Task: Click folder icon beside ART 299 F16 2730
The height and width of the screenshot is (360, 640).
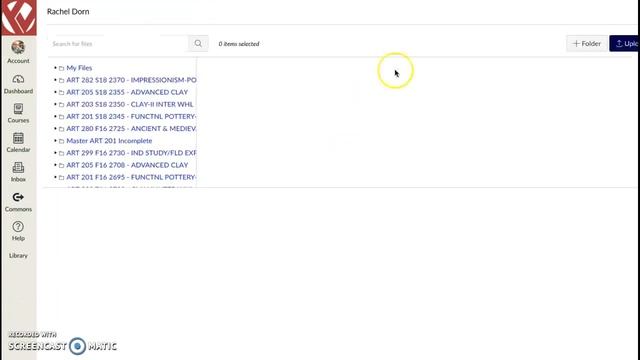Action: click(x=62, y=153)
